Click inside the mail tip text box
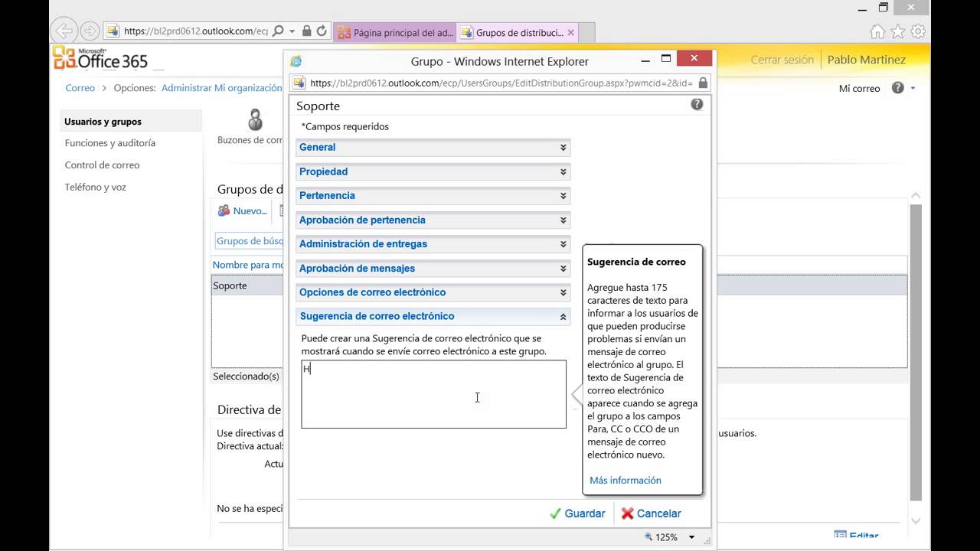This screenshot has width=980, height=551. pos(433,394)
